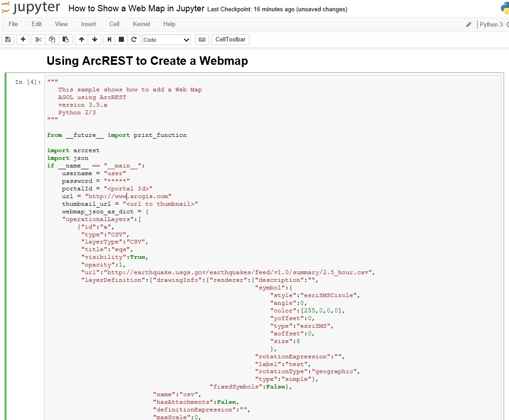Click the "color":[255,0,0,0] line
Image resolution: width=509 pixels, height=420 pixels.
(307, 311)
